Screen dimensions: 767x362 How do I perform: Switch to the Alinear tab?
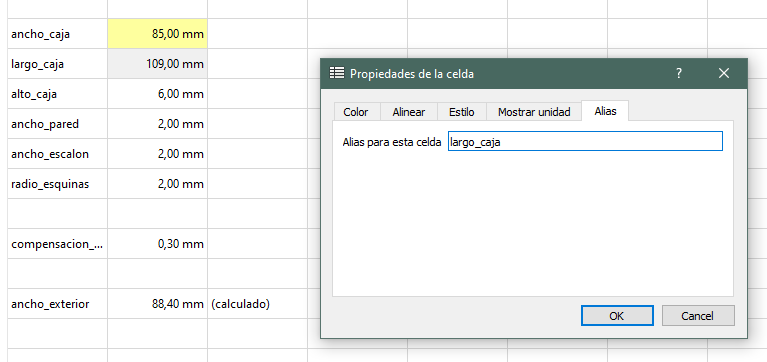click(x=409, y=112)
